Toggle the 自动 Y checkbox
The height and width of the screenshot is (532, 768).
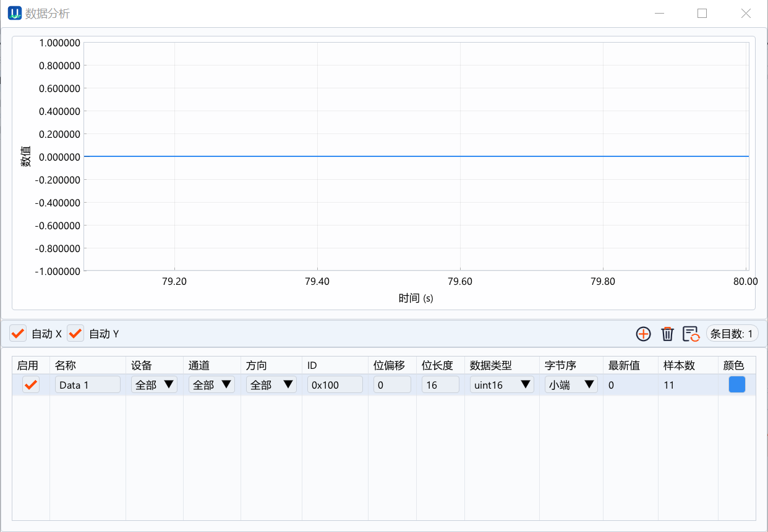tap(75, 334)
